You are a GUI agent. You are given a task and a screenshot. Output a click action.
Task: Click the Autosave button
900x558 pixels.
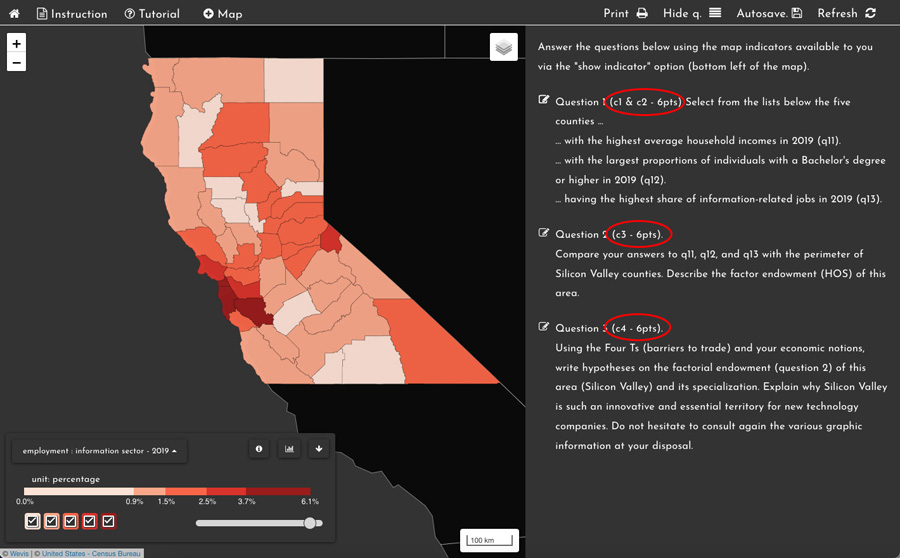[769, 13]
